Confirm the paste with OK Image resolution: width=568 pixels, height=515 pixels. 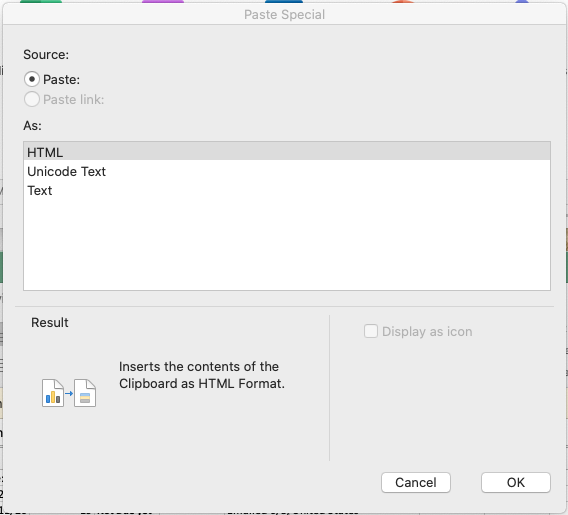pyautogui.click(x=515, y=482)
